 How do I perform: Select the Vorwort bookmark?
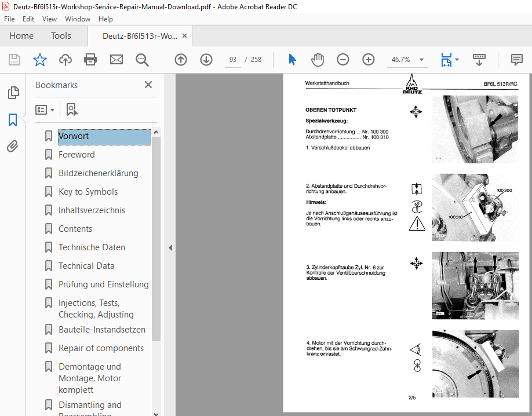(104, 136)
